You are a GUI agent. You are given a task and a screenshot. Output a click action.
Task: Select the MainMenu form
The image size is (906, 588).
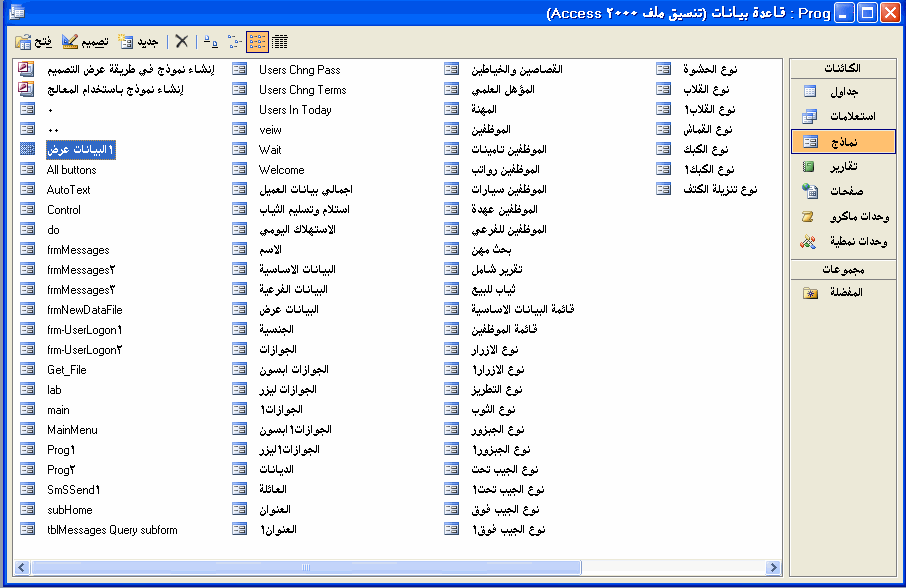click(x=72, y=430)
